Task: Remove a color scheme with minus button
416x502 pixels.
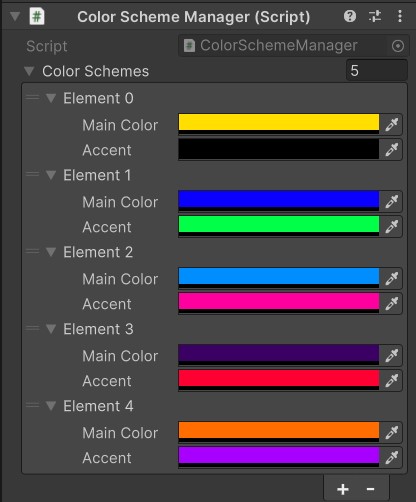Action: point(370,489)
